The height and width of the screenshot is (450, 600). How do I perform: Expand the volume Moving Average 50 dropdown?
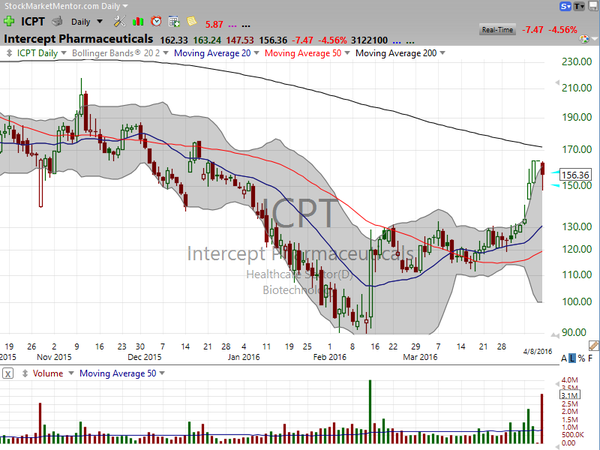point(162,373)
